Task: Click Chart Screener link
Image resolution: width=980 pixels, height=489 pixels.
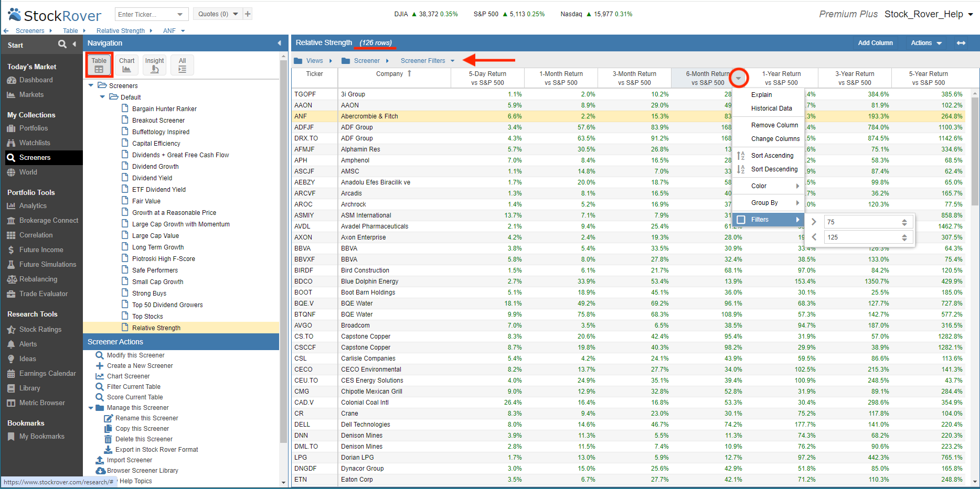Action: pyautogui.click(x=128, y=376)
